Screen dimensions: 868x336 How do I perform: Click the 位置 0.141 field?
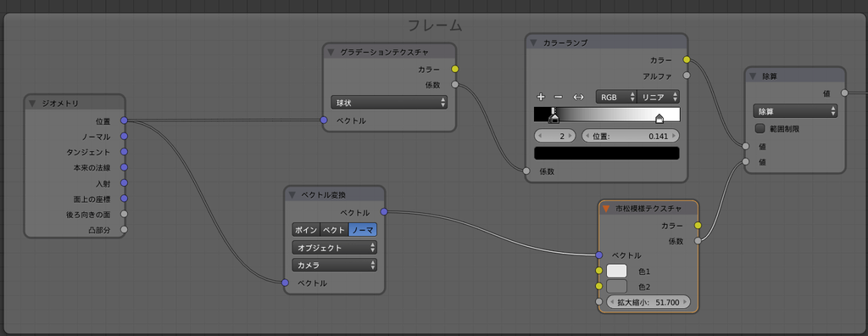click(x=631, y=136)
